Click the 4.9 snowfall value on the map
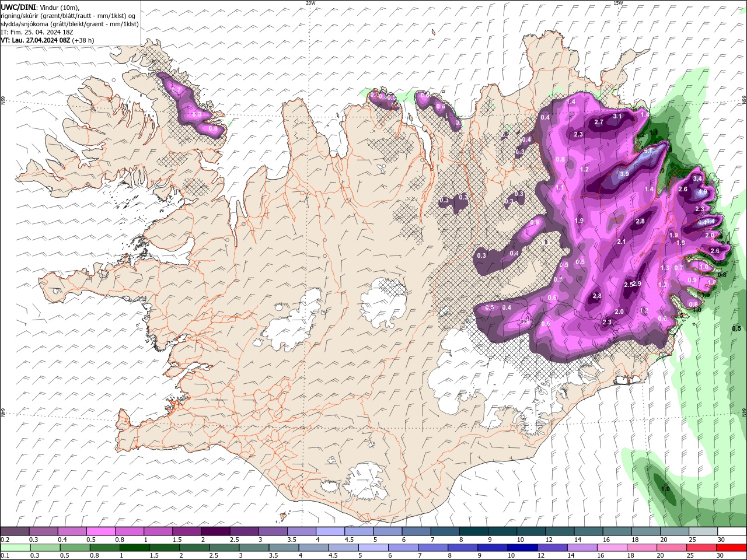 click(x=703, y=191)
